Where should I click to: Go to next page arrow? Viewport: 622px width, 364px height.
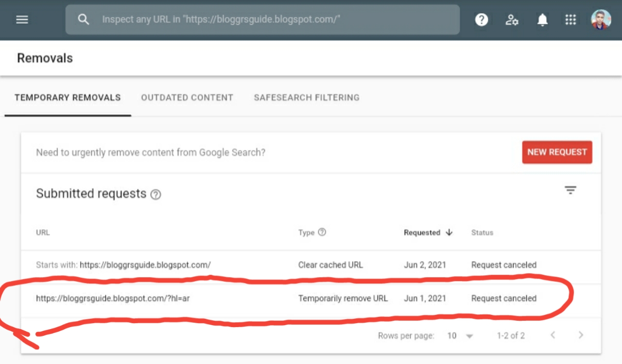(581, 335)
